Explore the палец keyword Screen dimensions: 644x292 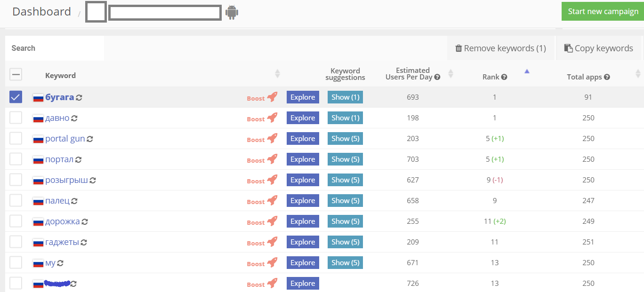303,201
